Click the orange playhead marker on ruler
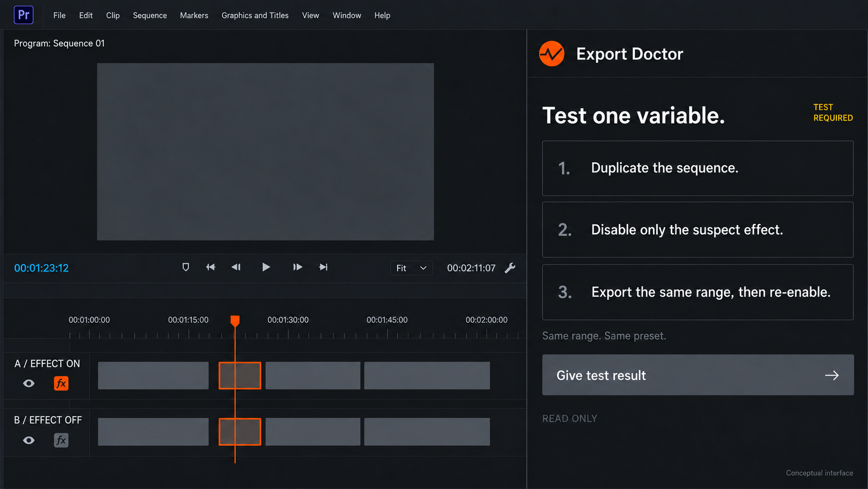 tap(235, 321)
